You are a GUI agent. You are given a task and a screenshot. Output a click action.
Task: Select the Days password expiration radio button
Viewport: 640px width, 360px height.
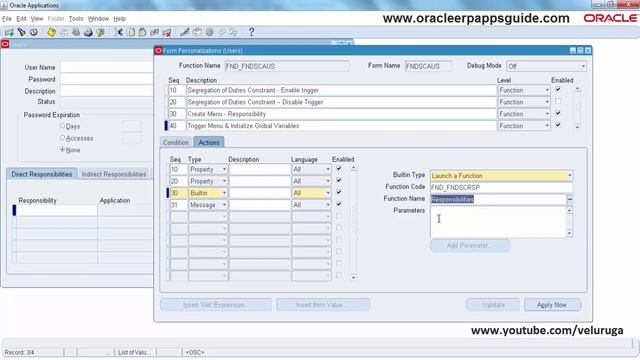[62, 126]
